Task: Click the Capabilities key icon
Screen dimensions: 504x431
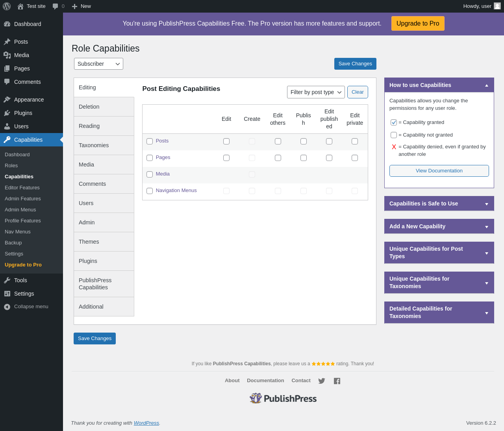Action: (x=7, y=140)
